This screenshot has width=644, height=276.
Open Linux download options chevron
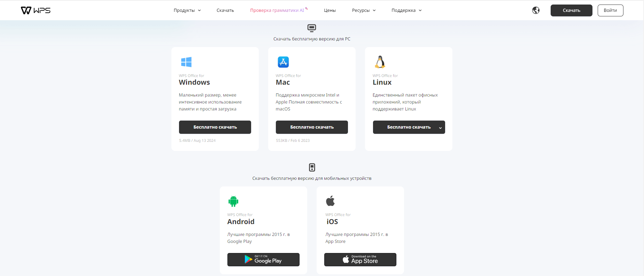tap(440, 128)
